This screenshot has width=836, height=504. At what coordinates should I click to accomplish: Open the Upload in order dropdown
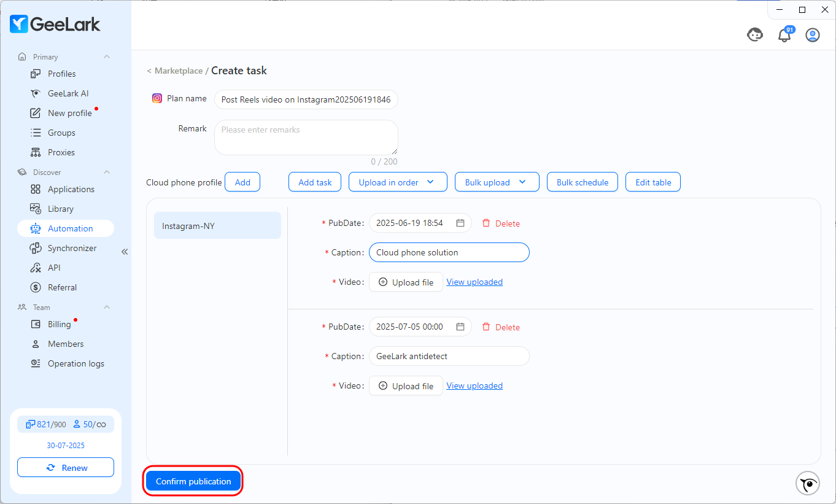[398, 182]
